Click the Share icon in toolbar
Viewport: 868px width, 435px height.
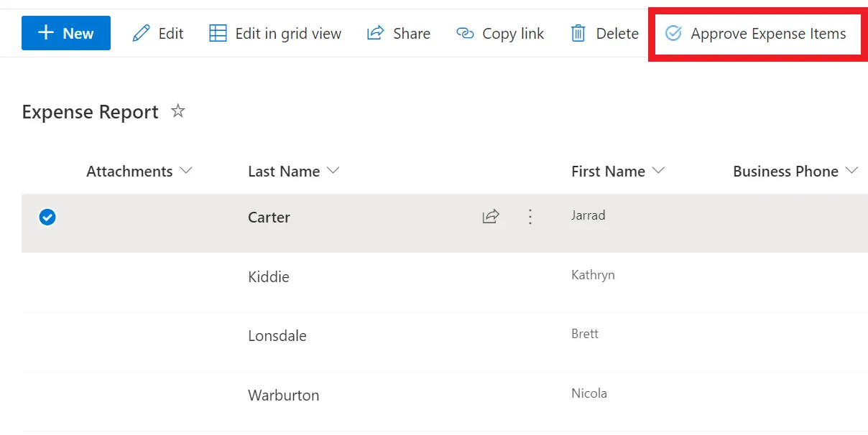pos(376,33)
